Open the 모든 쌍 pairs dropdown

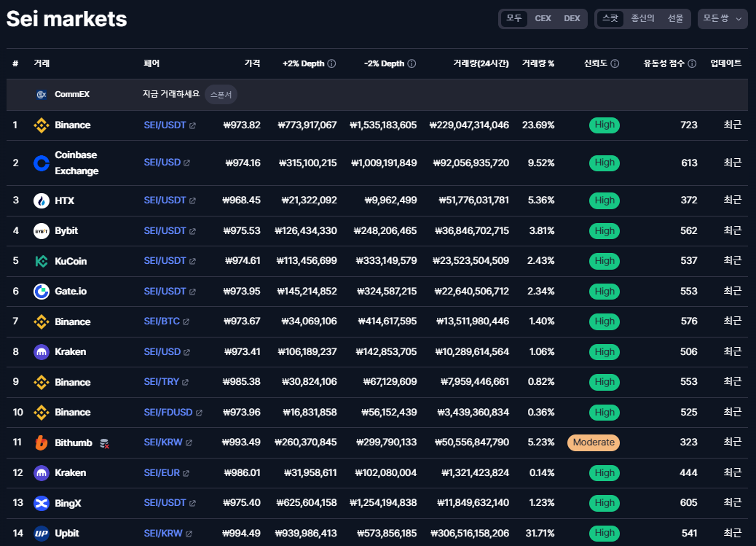tap(722, 19)
